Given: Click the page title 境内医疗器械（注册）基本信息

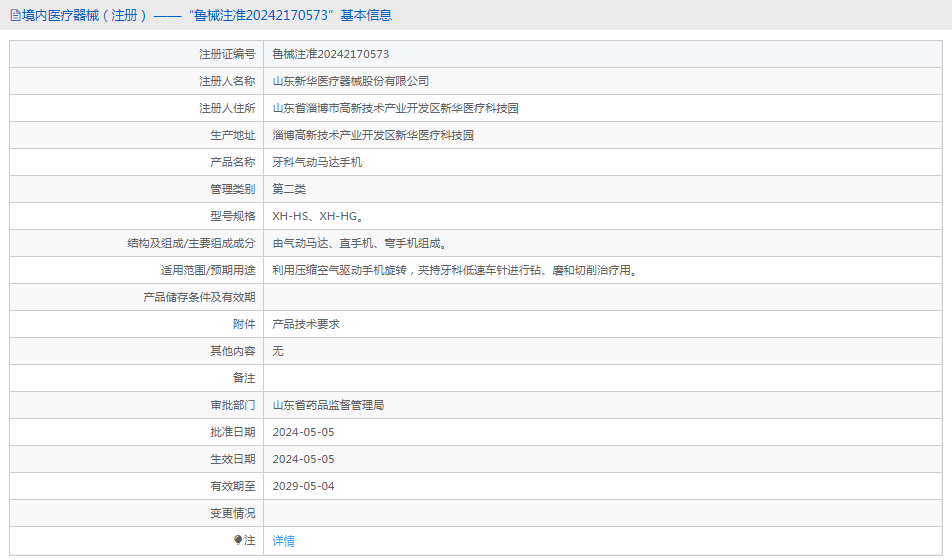Looking at the screenshot, I should [207, 15].
